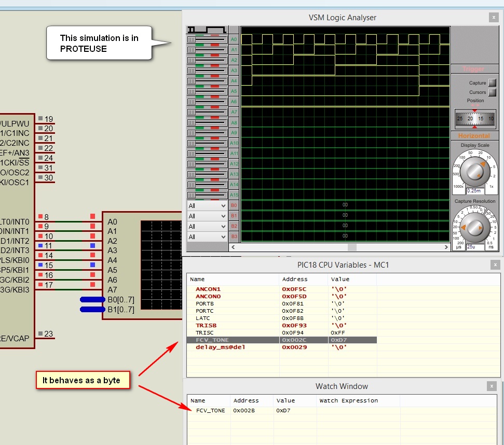The height and width of the screenshot is (445, 504).
Task: Click pin number 19 on the microcontroller
Action: pos(49,119)
